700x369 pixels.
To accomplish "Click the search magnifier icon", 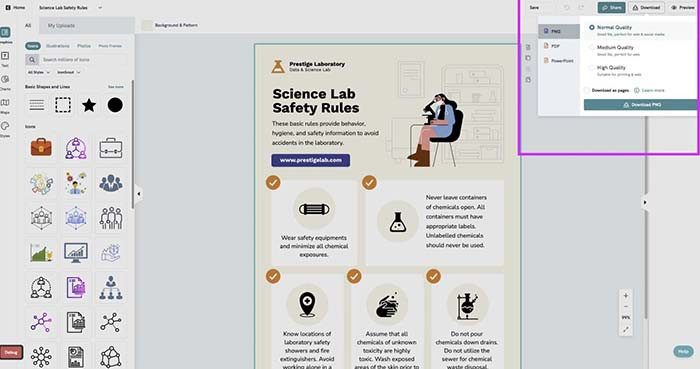I will pos(32,59).
